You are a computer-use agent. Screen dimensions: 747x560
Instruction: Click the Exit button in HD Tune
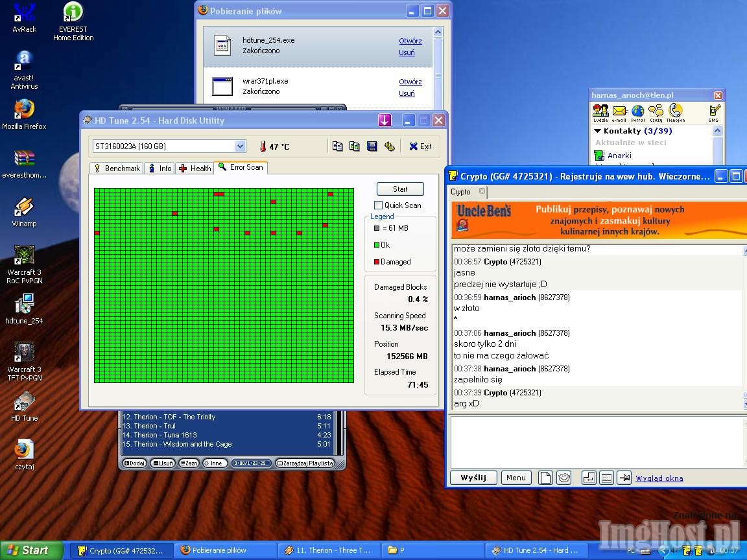pos(420,146)
